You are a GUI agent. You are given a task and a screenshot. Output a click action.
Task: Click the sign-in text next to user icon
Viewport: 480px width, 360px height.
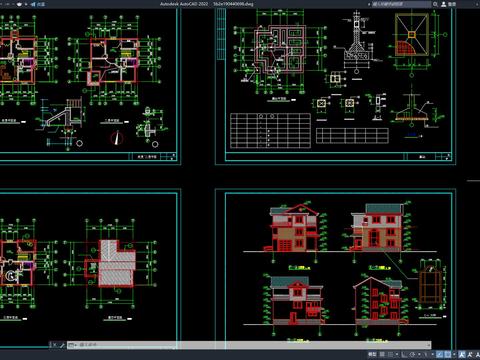pos(452,4)
